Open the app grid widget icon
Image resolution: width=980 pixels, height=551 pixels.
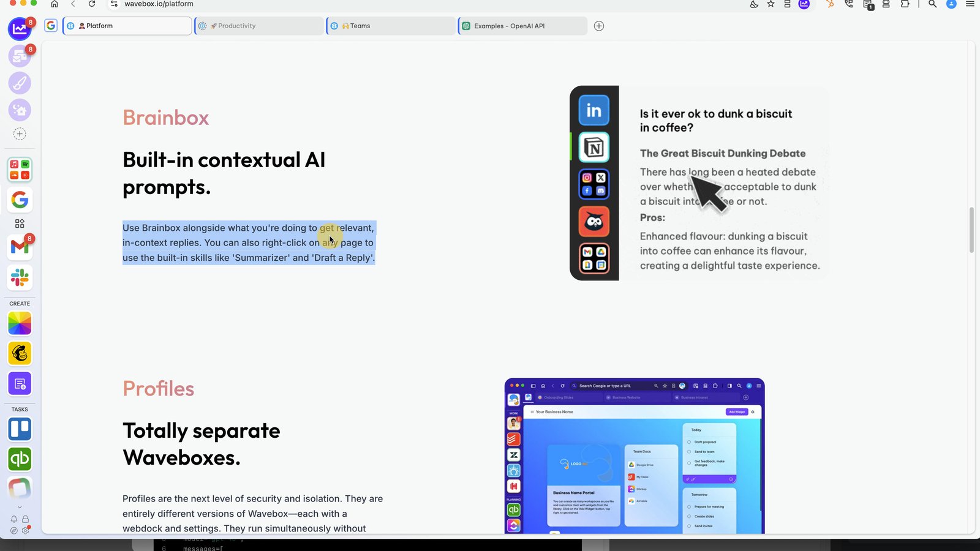(x=20, y=223)
